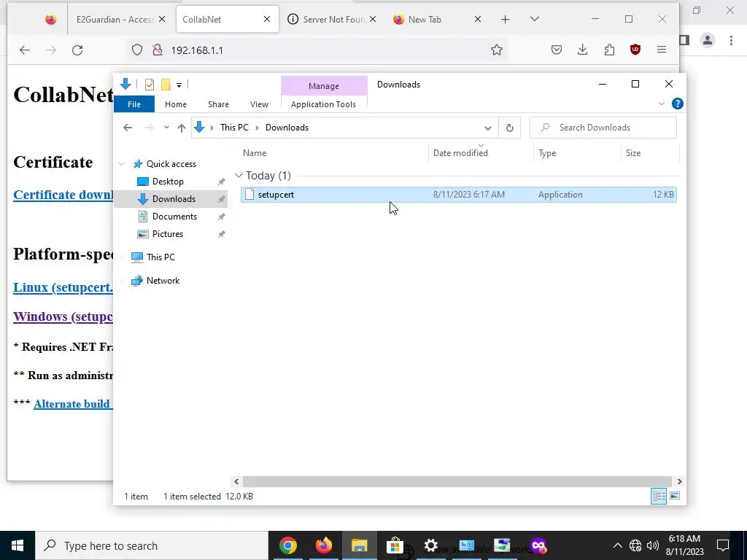Open a new Firefox tab
Image resolution: width=747 pixels, height=560 pixels.
pos(506,20)
